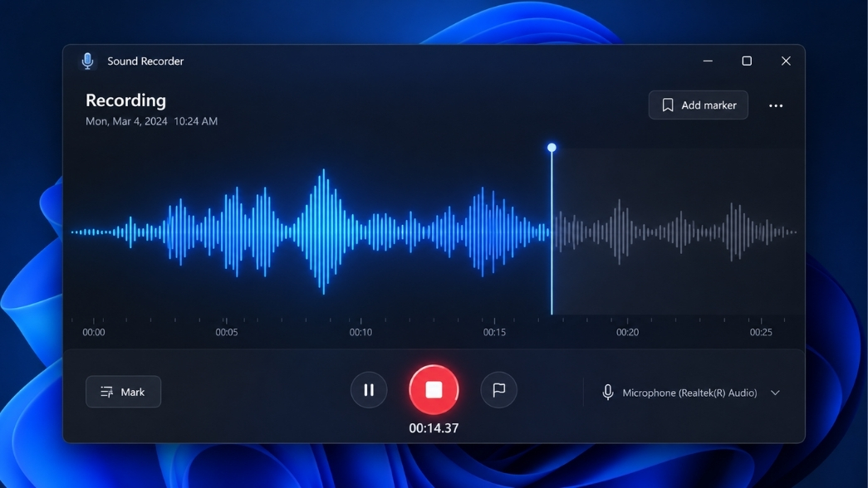Click the flag icon button

click(498, 390)
